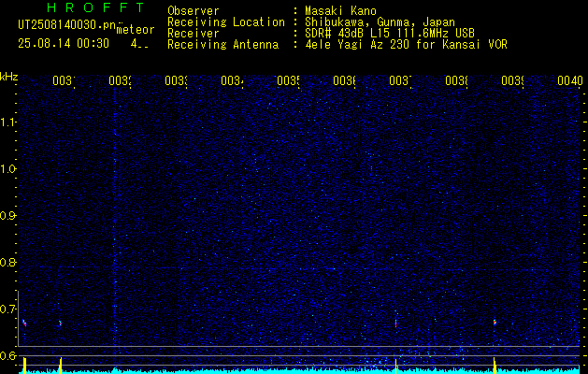The width and height of the screenshot is (588, 374).
Task: Click the 'Observer' field label
Action: click(x=194, y=11)
